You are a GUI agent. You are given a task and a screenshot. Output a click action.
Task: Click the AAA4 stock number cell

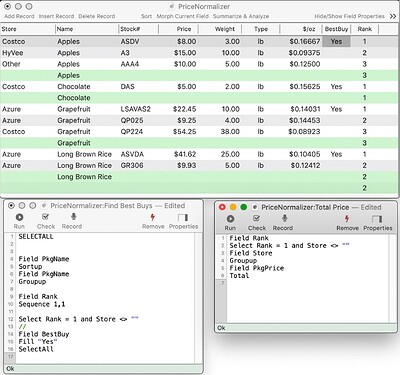point(130,64)
